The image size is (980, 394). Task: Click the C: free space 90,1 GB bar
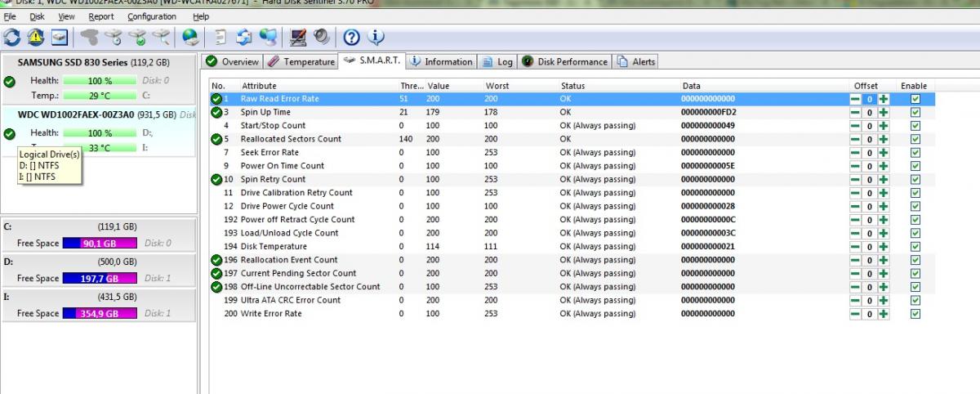tap(100, 243)
